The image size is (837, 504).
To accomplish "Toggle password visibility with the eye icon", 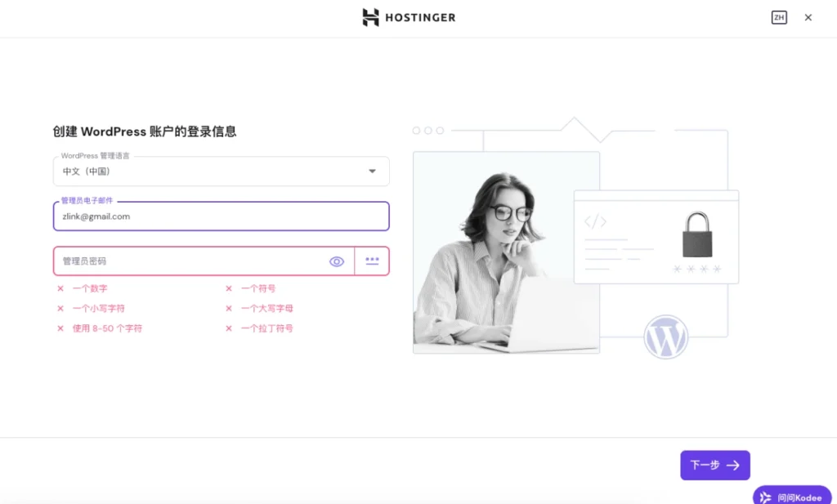I will click(x=336, y=261).
